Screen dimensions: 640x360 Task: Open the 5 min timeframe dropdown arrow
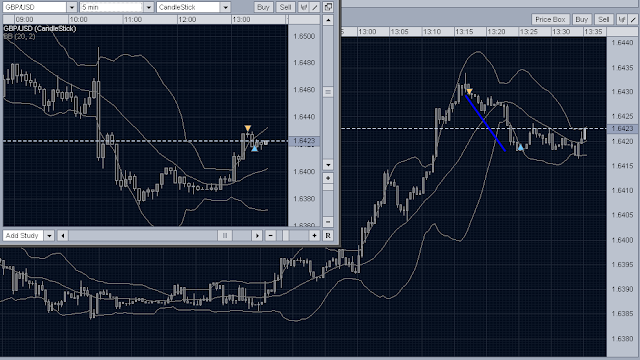pyautogui.click(x=149, y=7)
